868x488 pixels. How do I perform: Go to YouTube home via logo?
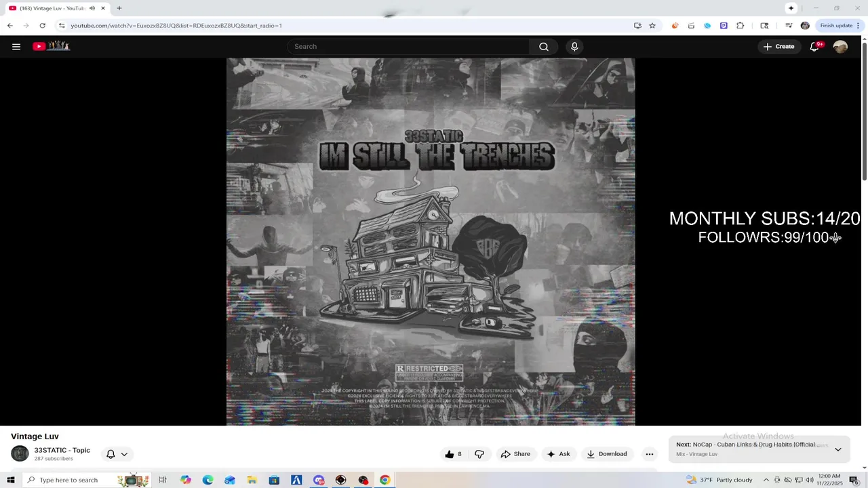52,46
